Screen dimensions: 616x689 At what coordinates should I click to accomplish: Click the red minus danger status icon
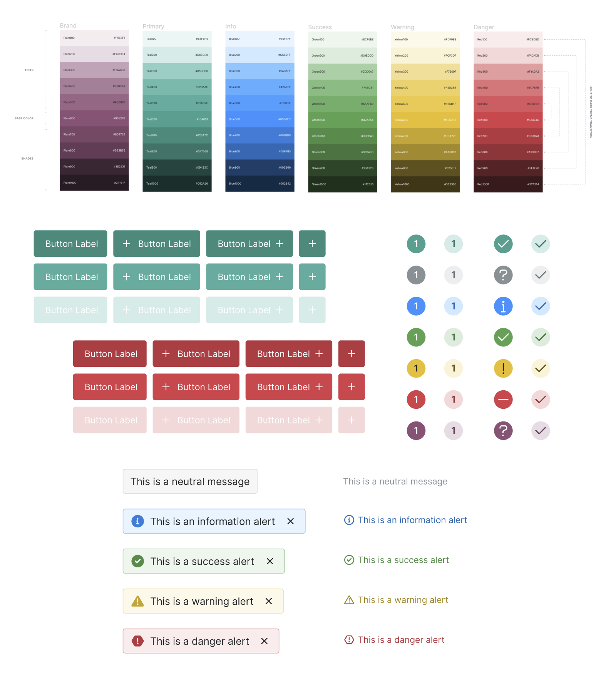[x=503, y=400]
